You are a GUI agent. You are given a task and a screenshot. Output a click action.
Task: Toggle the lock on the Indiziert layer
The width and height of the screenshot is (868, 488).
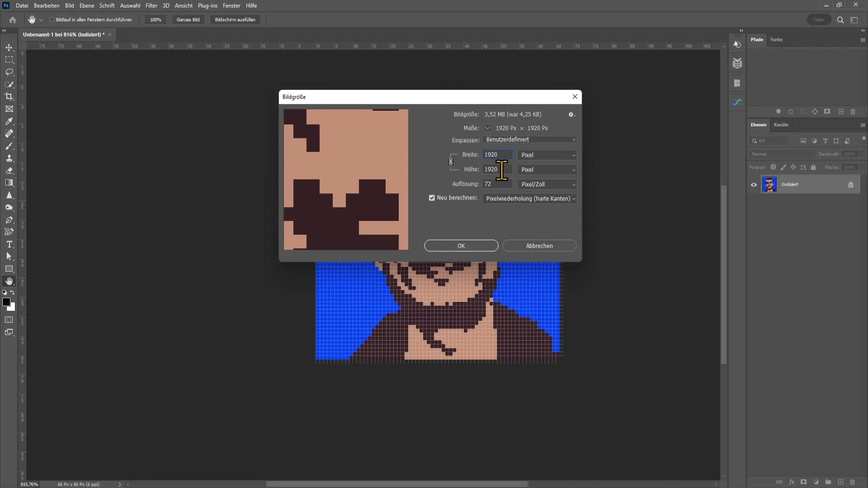(851, 185)
